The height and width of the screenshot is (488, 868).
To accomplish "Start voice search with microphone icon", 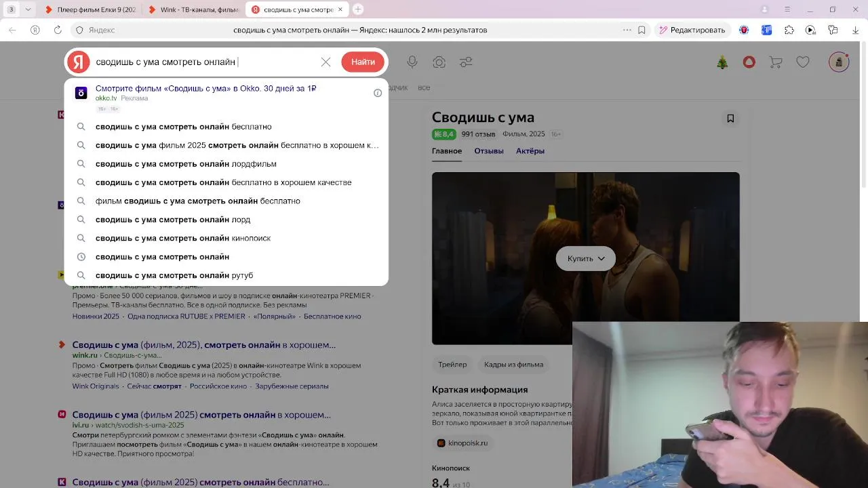I will pos(412,62).
